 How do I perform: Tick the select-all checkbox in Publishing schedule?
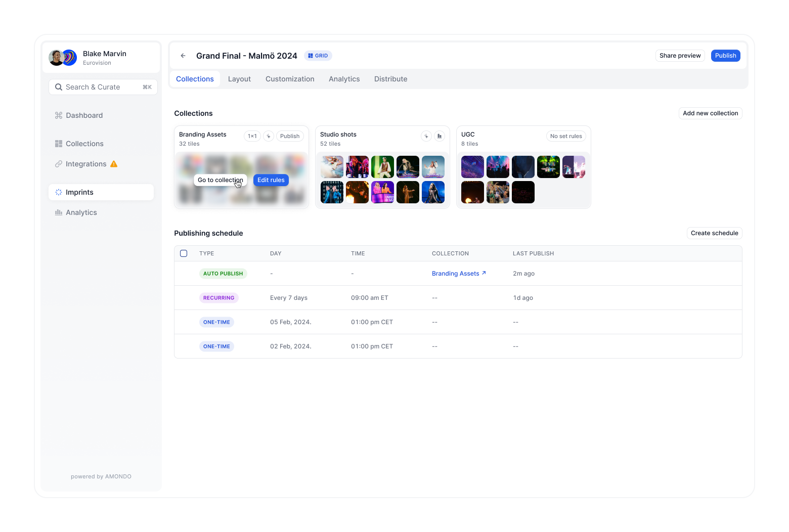184,253
